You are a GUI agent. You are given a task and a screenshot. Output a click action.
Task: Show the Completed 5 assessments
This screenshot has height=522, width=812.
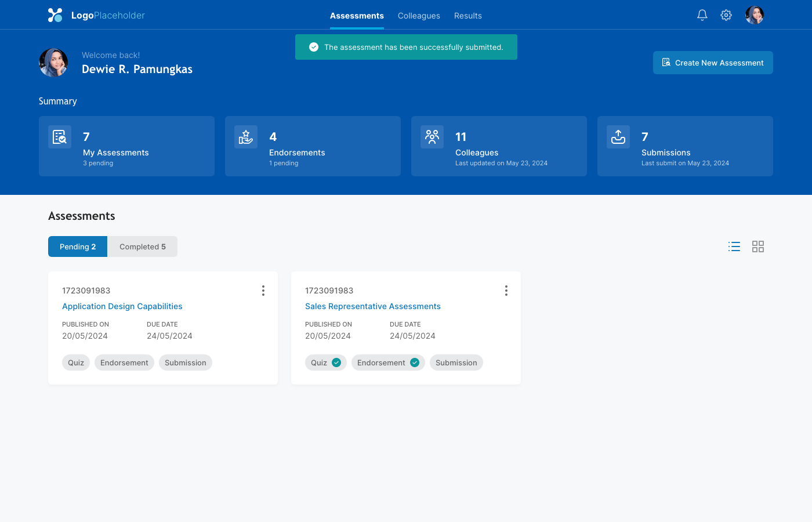point(143,246)
